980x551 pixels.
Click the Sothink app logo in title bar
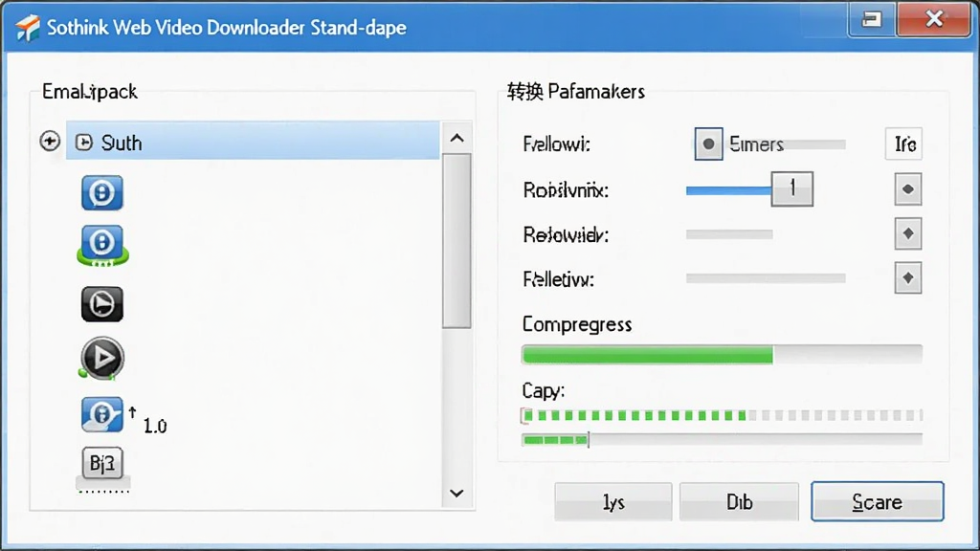pos(28,28)
